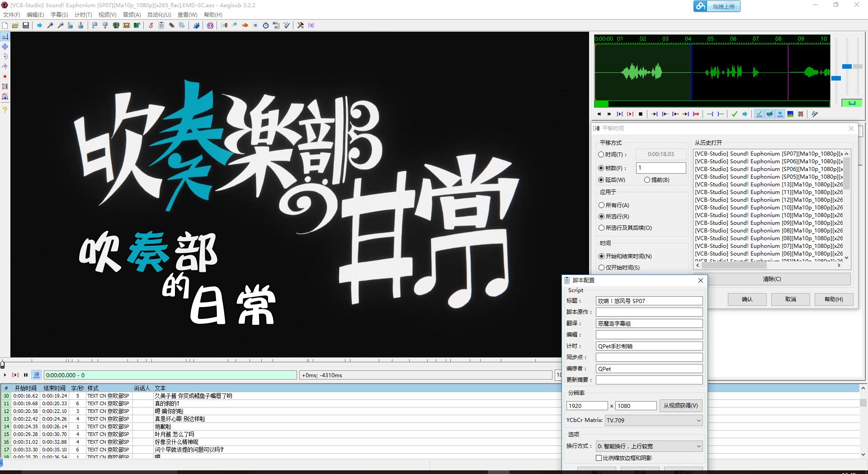
Task: Commit audio timing with green checkmark
Action: pos(735,114)
